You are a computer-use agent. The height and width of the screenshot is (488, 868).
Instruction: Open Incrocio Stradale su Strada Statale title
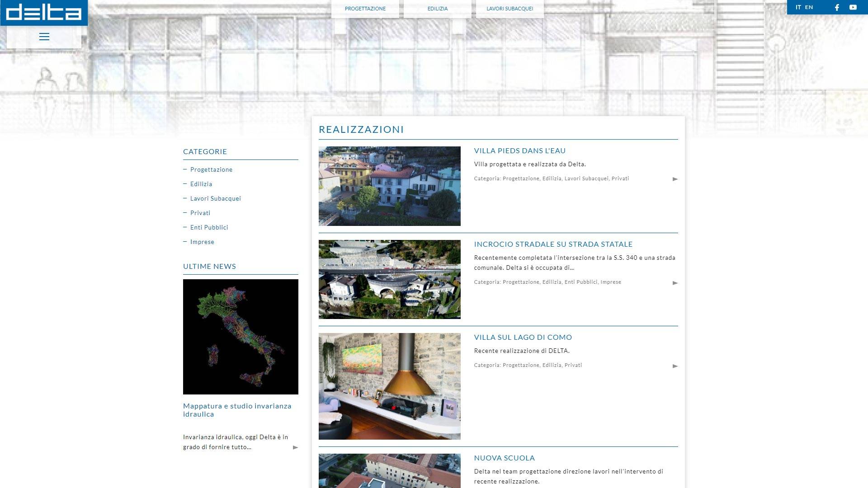(x=553, y=244)
